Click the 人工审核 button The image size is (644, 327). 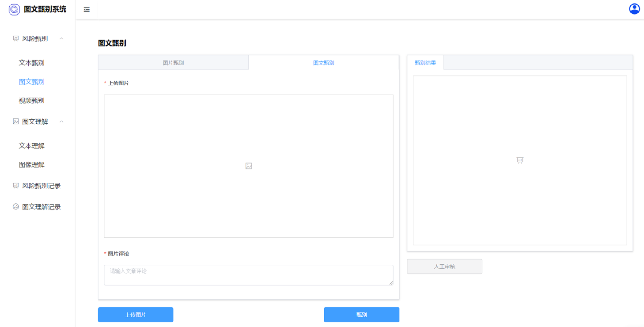click(x=444, y=266)
